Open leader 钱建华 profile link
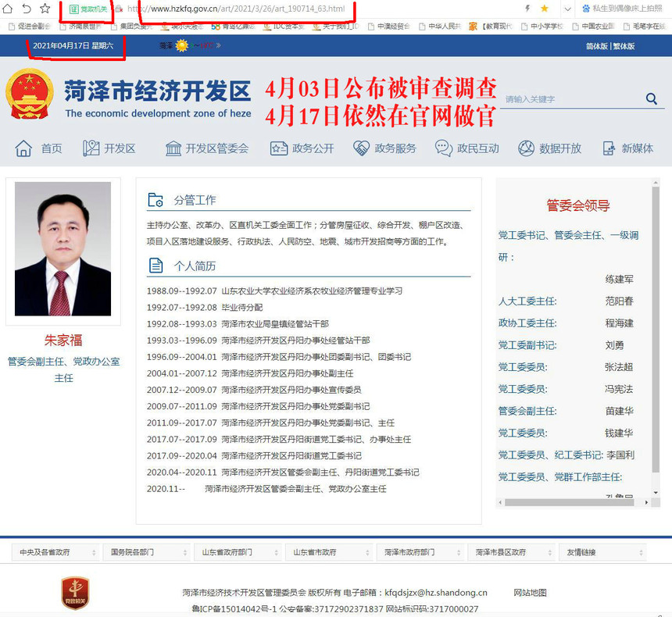The height and width of the screenshot is (617, 672). pyautogui.click(x=620, y=433)
